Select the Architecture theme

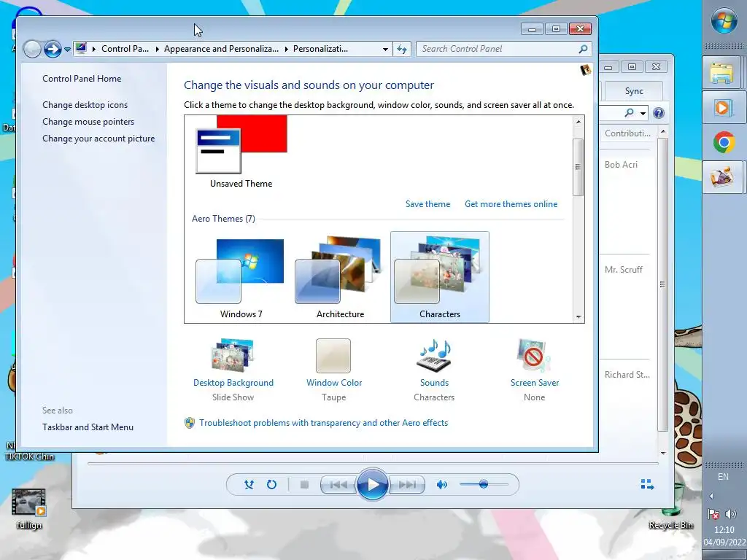click(340, 277)
